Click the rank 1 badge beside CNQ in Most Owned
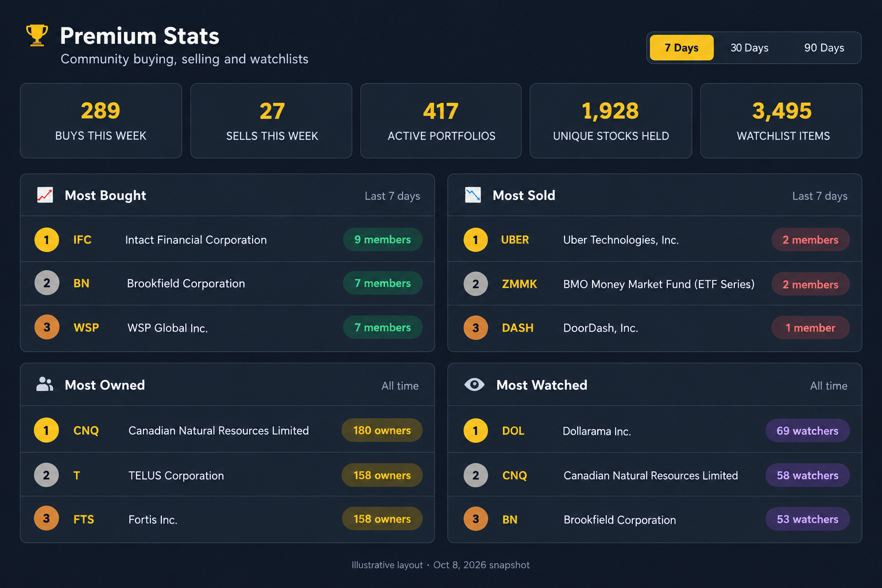This screenshot has height=588, width=882. coord(47,430)
